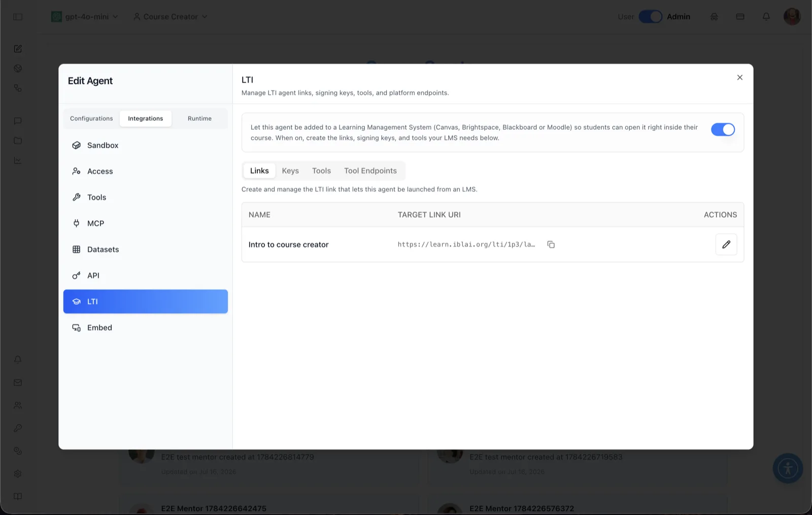Open the folder icon in left rail
The image size is (812, 515).
(x=18, y=141)
